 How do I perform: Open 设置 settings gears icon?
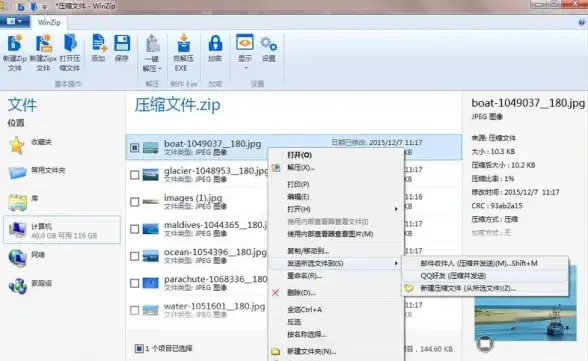click(x=268, y=48)
